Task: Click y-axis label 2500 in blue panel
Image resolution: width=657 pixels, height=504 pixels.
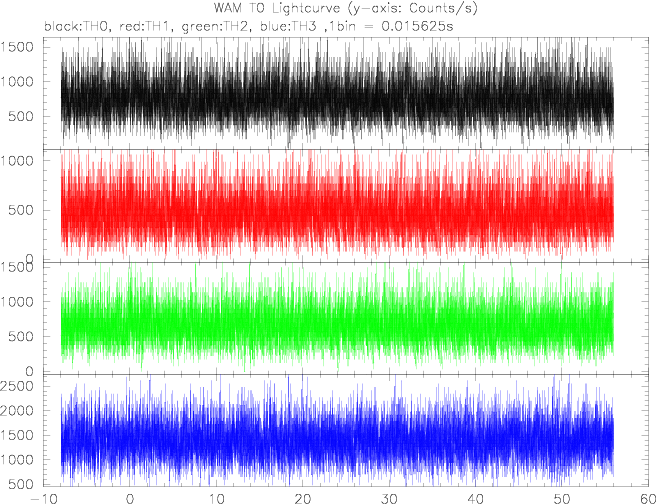Action: point(17,385)
